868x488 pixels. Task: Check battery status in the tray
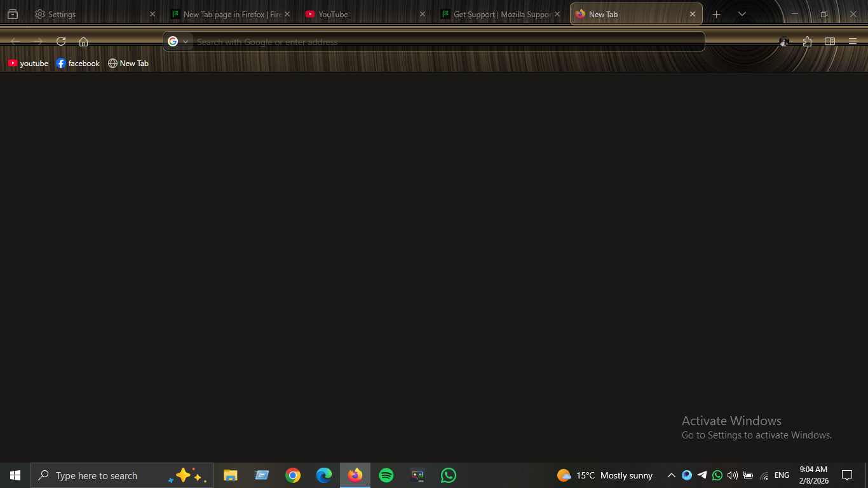(x=748, y=475)
